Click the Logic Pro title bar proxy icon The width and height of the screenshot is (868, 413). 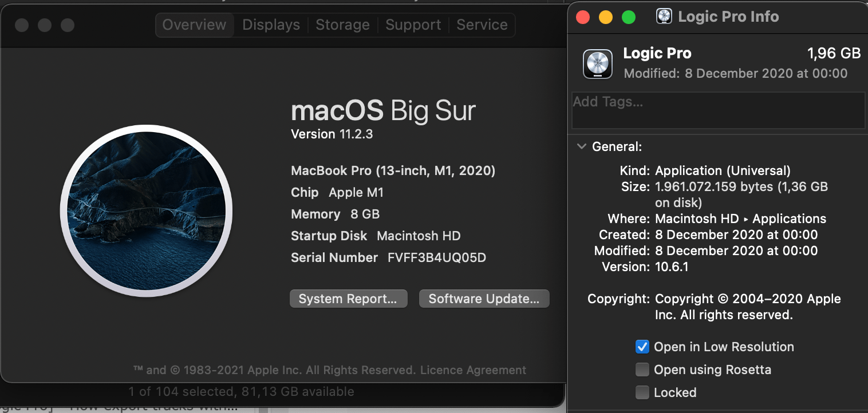click(x=664, y=17)
